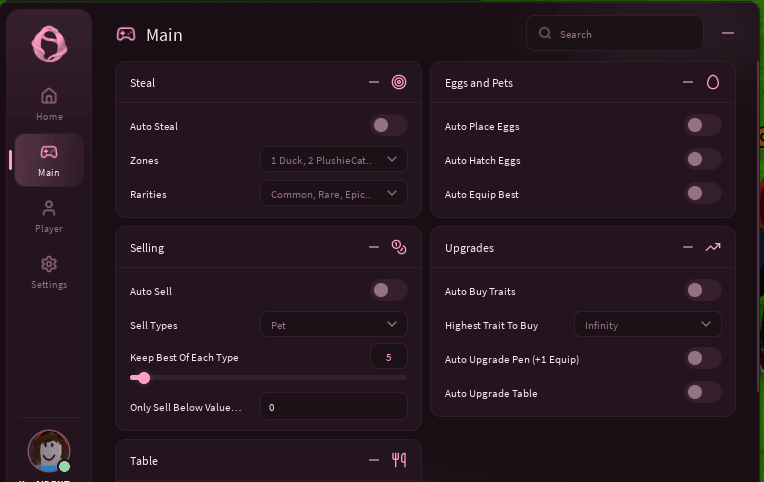Click the egg icon in Eggs and Pets

[712, 82]
